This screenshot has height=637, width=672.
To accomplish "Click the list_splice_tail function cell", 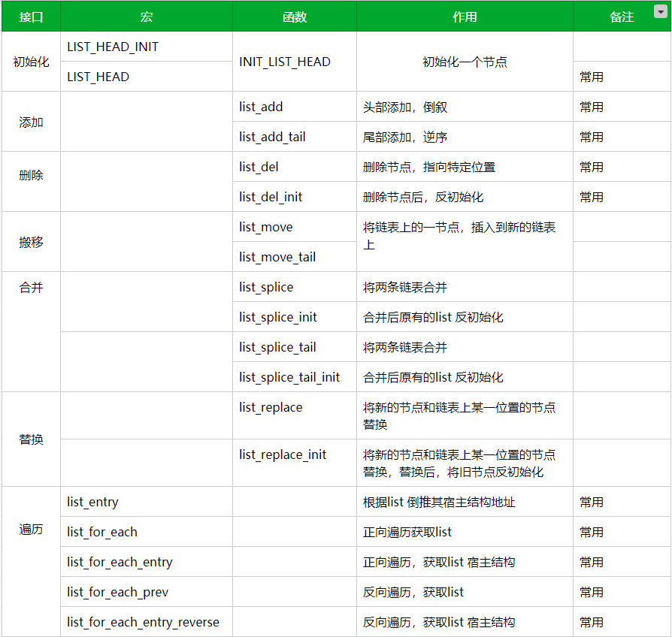I will [295, 346].
